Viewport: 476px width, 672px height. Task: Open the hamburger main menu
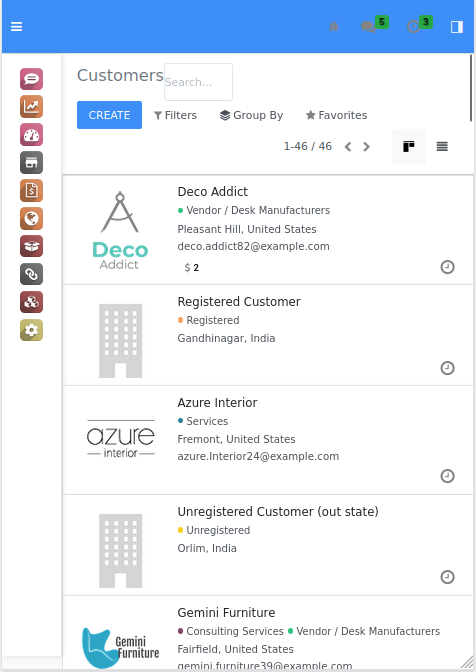pos(16,27)
